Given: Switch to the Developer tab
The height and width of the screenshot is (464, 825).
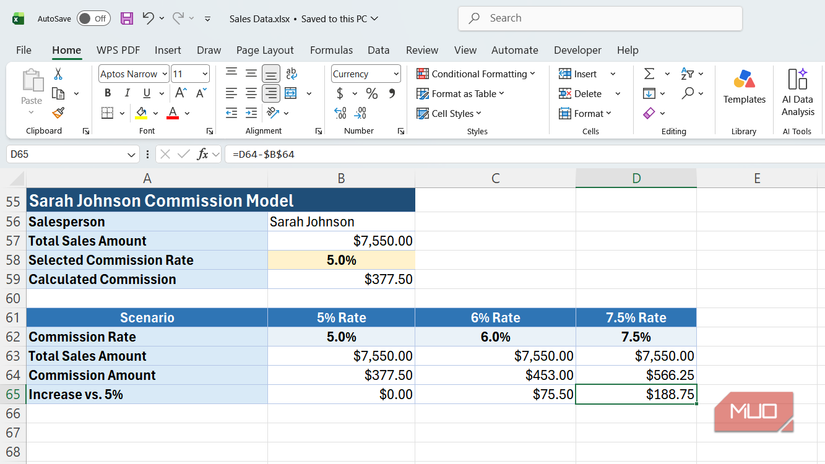Looking at the screenshot, I should tap(577, 50).
